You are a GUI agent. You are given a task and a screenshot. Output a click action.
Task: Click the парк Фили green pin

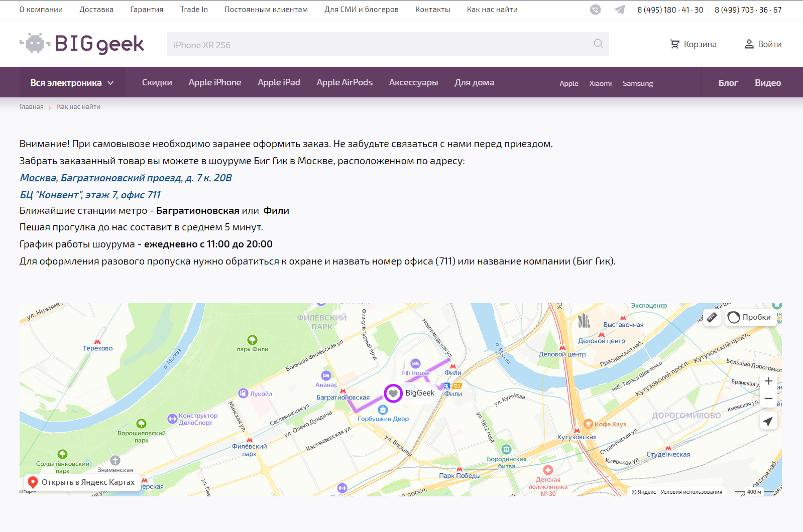(x=252, y=340)
